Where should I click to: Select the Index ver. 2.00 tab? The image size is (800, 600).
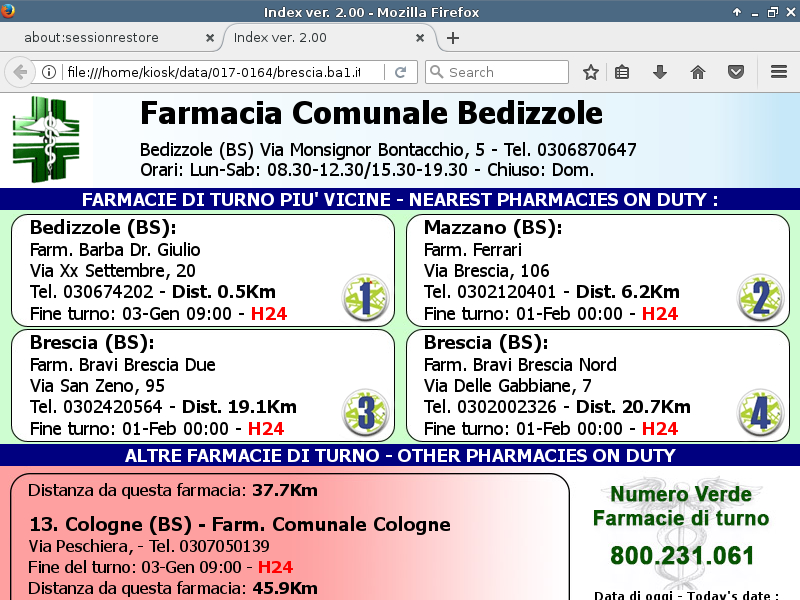(320, 38)
